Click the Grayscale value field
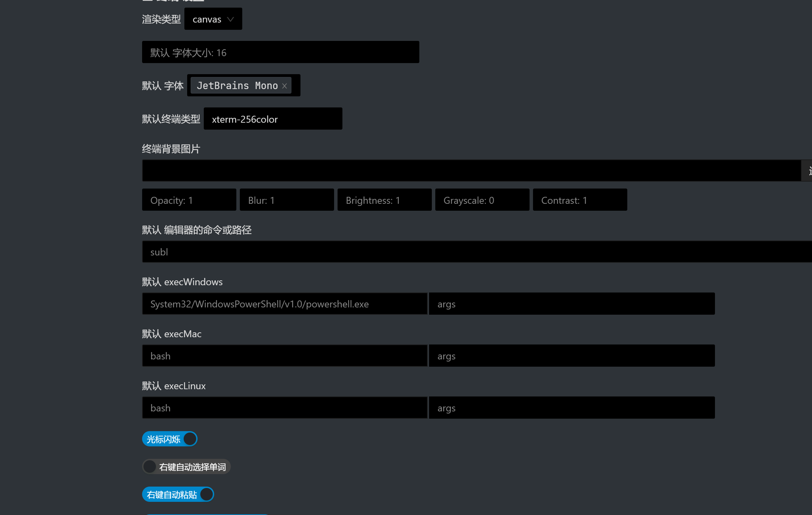This screenshot has width=812, height=515. point(482,200)
